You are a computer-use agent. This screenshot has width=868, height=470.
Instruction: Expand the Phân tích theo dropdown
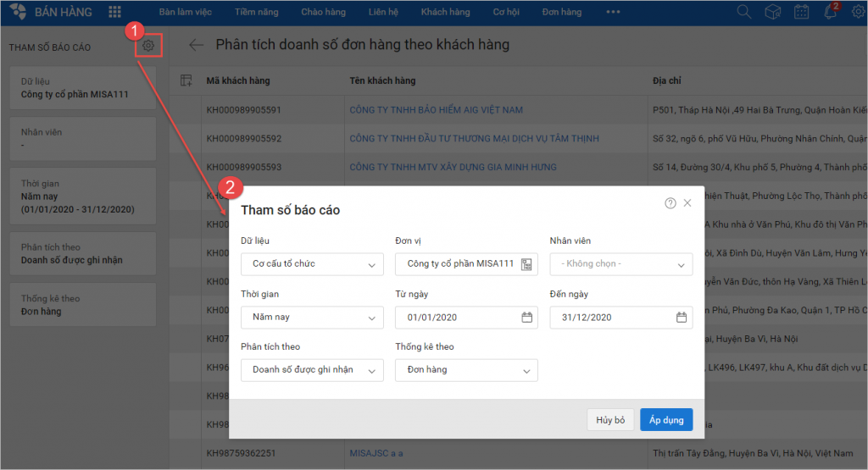312,370
